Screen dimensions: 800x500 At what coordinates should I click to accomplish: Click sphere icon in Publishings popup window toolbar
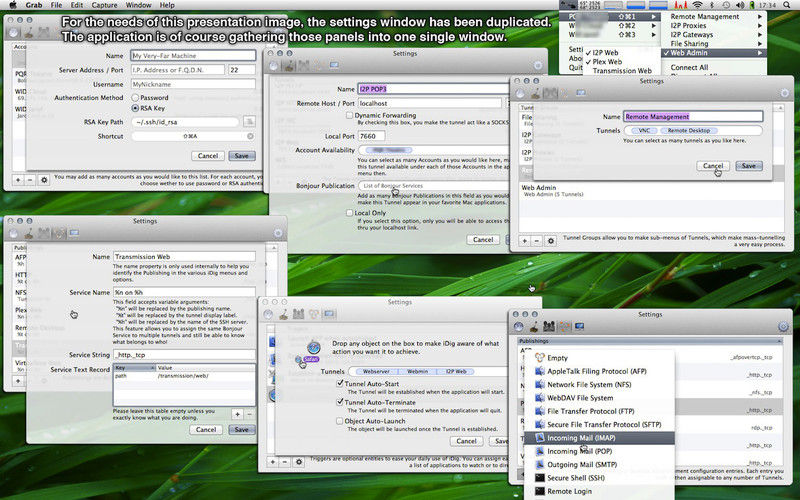(x=518, y=327)
